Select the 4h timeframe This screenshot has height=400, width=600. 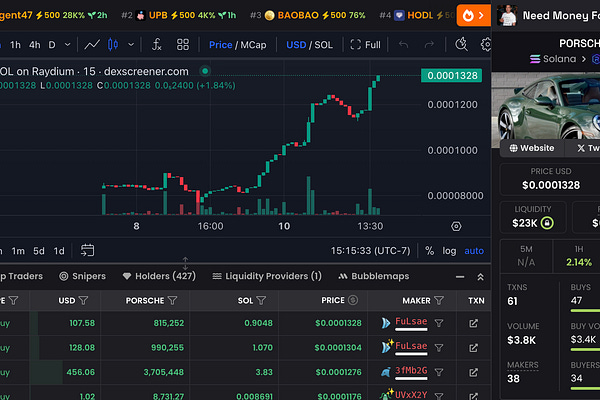click(x=34, y=45)
